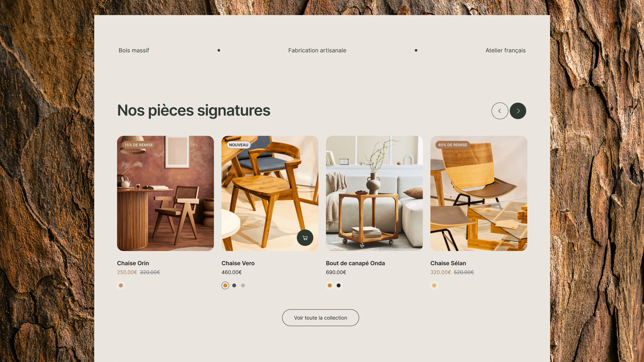644x362 pixels.
Task: Open the Chaise Vero product photo
Action: tap(270, 193)
